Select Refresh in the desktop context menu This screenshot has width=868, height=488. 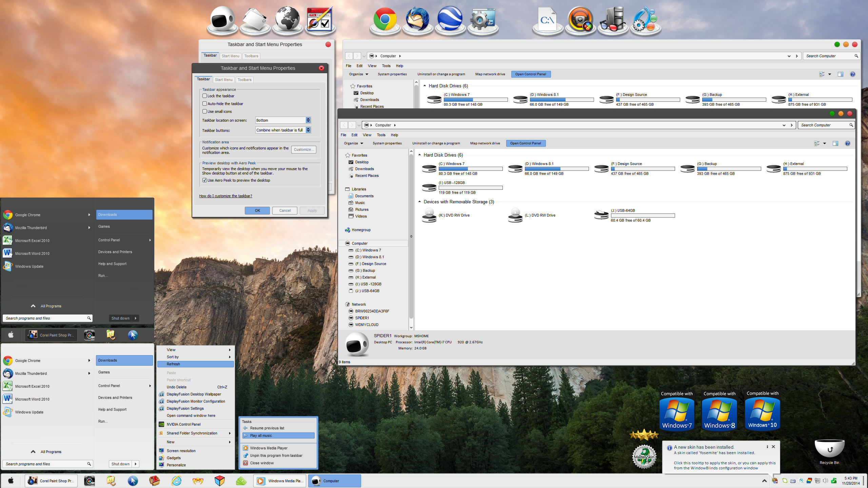click(x=195, y=364)
